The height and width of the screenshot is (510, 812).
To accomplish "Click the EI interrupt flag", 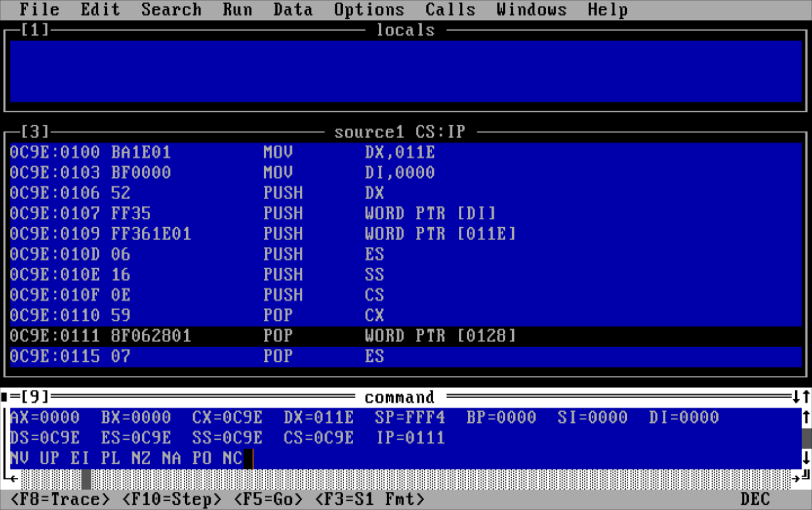I will tap(80, 458).
